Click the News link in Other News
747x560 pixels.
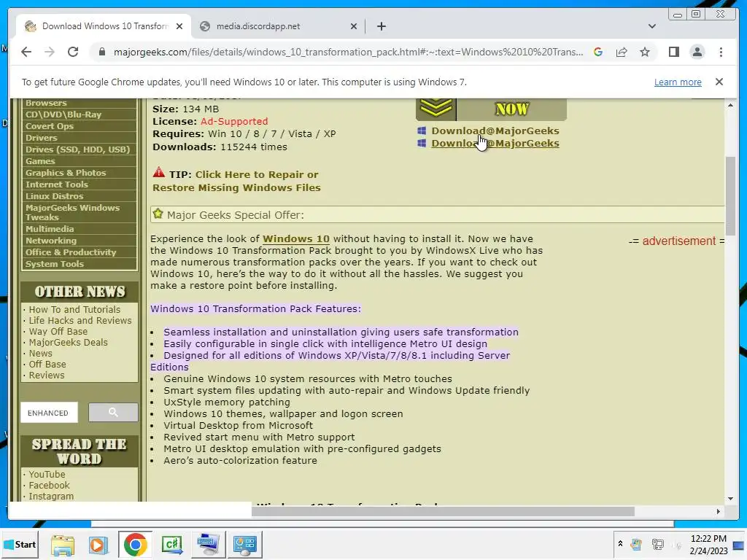pos(41,354)
